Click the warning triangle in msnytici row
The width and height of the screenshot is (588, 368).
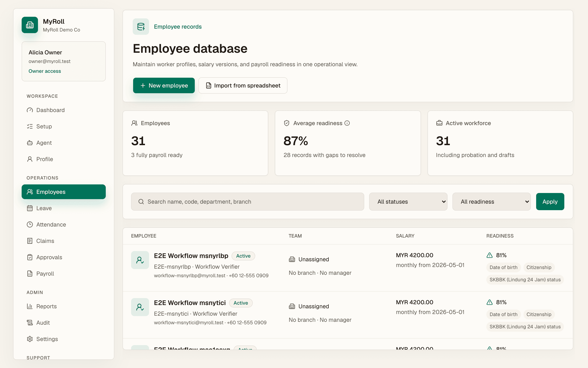coord(490,302)
